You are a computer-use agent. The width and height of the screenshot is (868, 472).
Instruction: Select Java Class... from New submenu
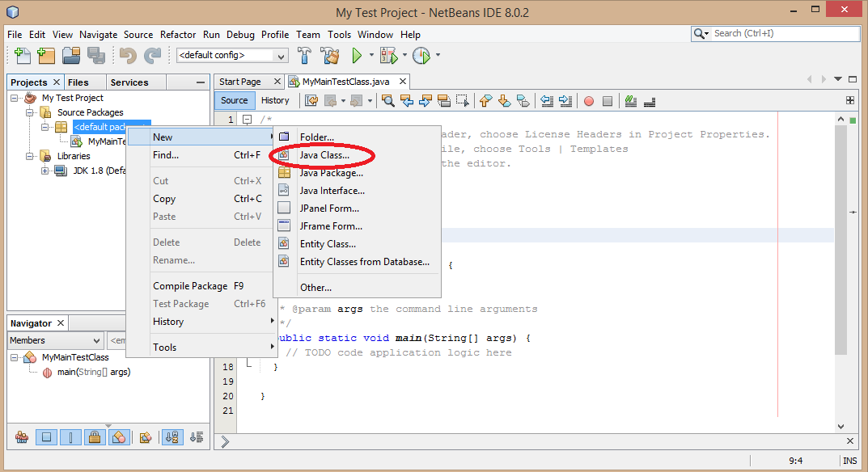[x=324, y=155]
